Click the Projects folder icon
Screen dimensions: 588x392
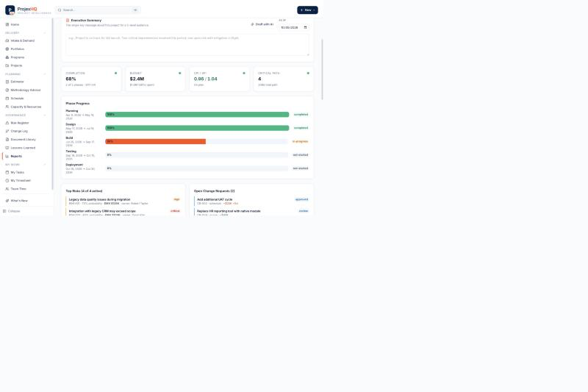click(x=7, y=65)
